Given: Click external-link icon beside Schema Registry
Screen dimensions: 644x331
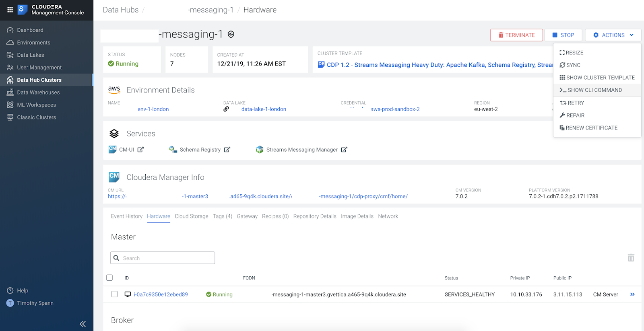Looking at the screenshot, I should point(227,150).
